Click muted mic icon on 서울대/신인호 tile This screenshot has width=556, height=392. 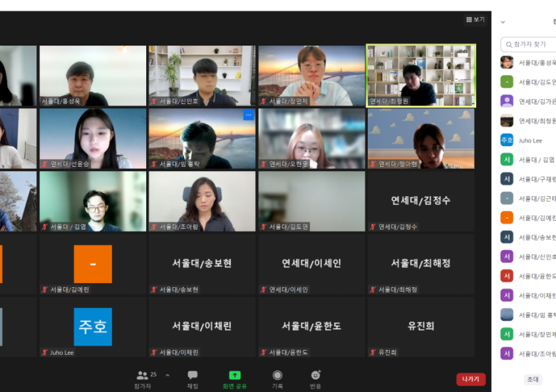[154, 101]
